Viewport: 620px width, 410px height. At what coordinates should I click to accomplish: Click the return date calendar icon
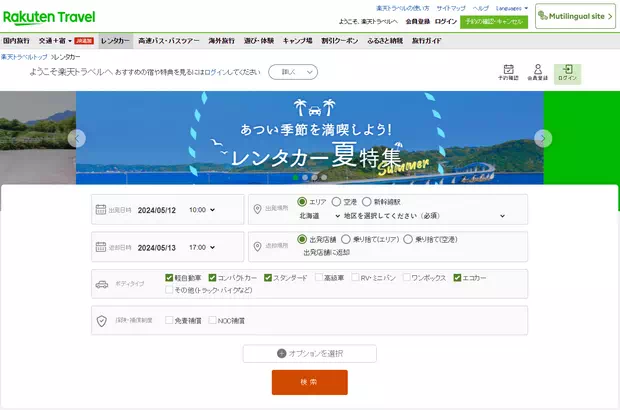tap(101, 247)
